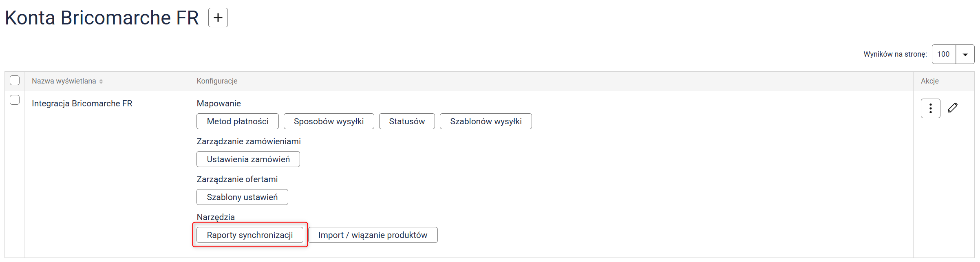This screenshot has width=980, height=262.
Task: Open Szablony ustawień for offers
Action: click(242, 197)
